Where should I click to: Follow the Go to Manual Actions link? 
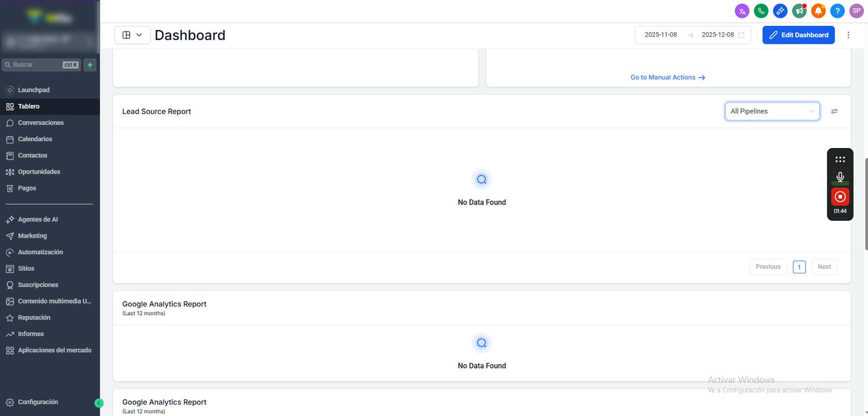[668, 78]
